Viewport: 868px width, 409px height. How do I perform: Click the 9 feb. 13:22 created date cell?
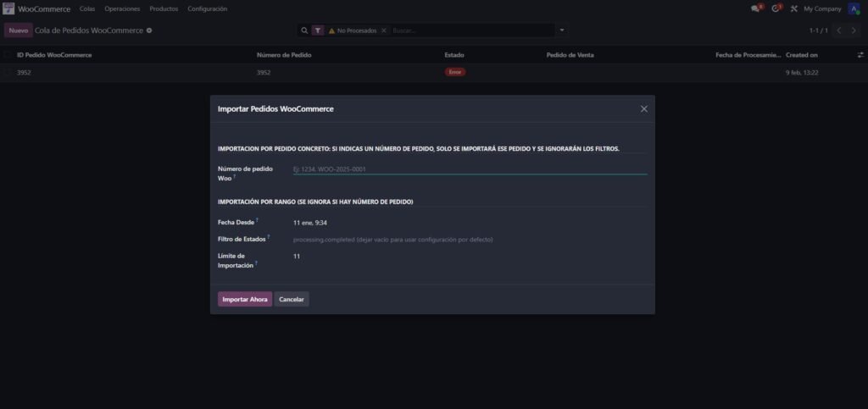tap(802, 72)
